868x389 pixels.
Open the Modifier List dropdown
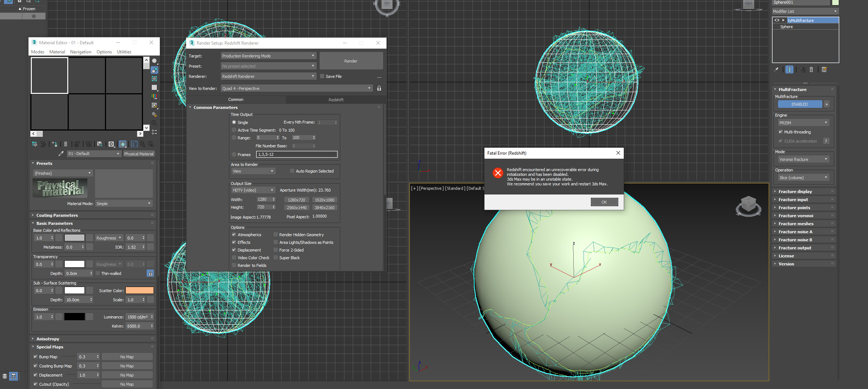coord(805,11)
